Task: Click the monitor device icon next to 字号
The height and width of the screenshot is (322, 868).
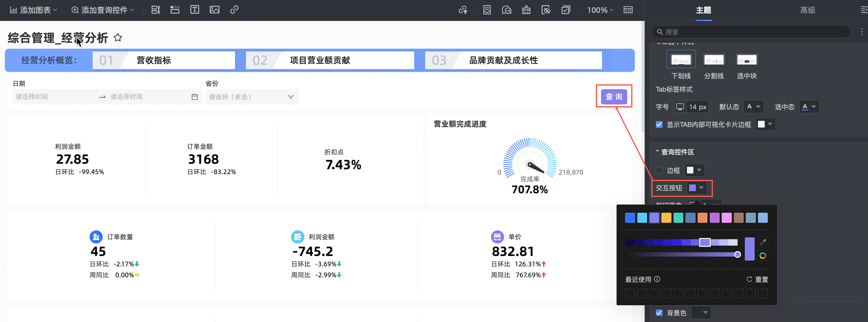Action: [680, 107]
